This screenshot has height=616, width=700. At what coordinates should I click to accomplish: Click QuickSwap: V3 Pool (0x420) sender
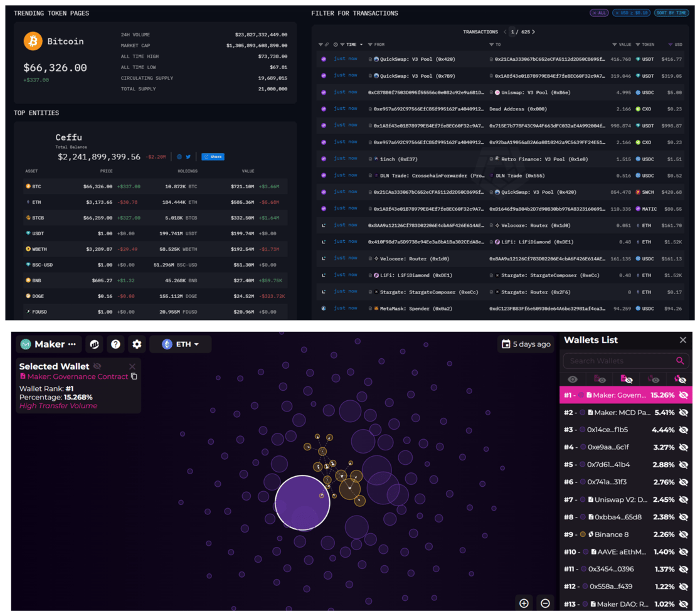point(417,59)
